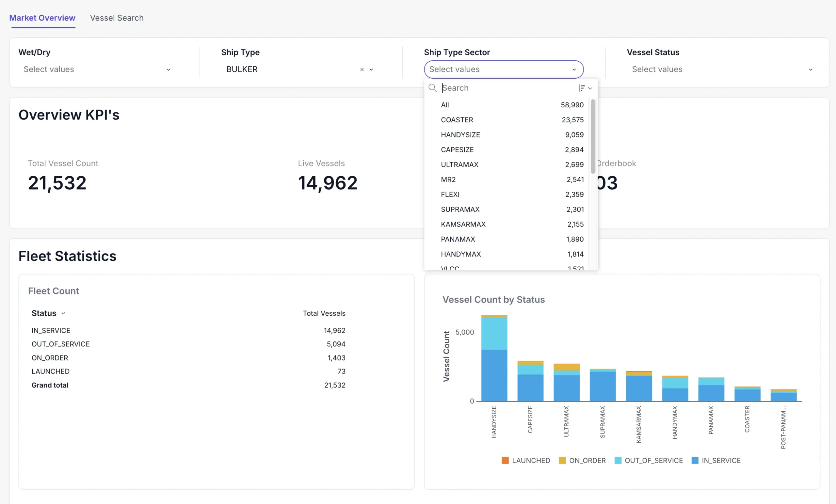Screen dimensions: 836x504
Task: Click the Live Vessels KPI value 14,962
Action: pyautogui.click(x=328, y=183)
